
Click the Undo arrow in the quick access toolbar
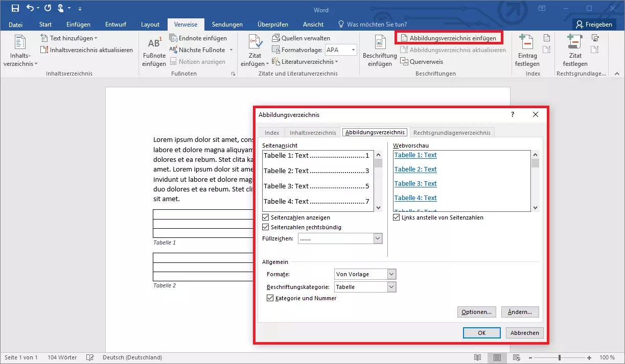(30, 8)
